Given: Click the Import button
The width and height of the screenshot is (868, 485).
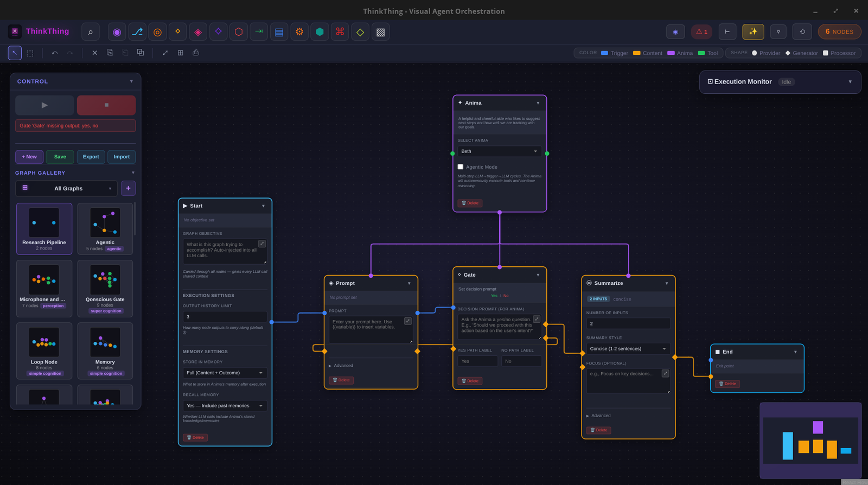Looking at the screenshot, I should point(122,157).
